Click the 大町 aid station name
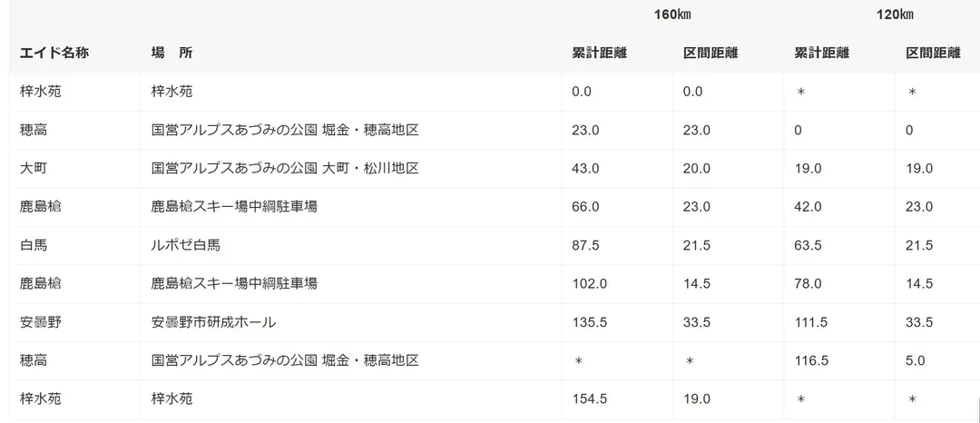Image resolution: width=980 pixels, height=423 pixels. [34, 169]
